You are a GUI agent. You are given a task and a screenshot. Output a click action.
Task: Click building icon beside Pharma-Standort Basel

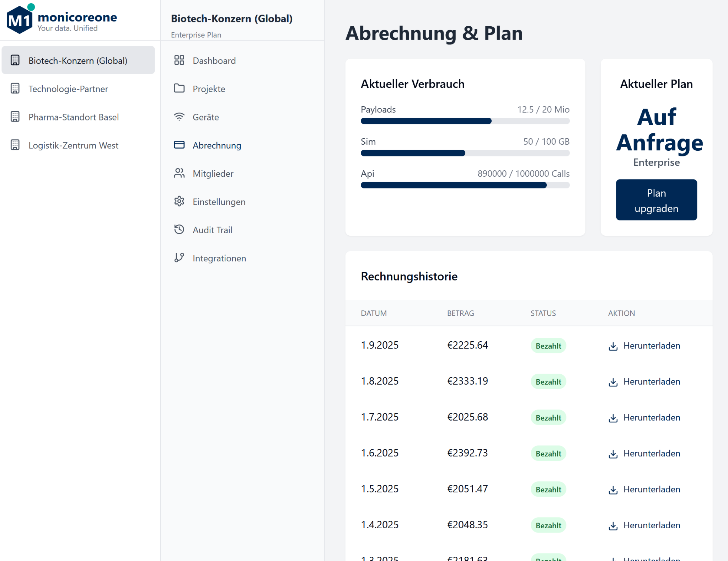[15, 117]
